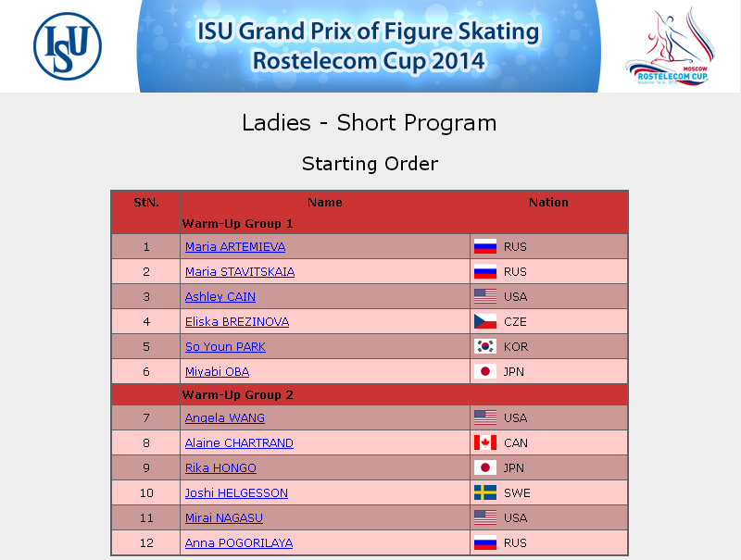Click the South Korea flag beside KOR

point(484,346)
